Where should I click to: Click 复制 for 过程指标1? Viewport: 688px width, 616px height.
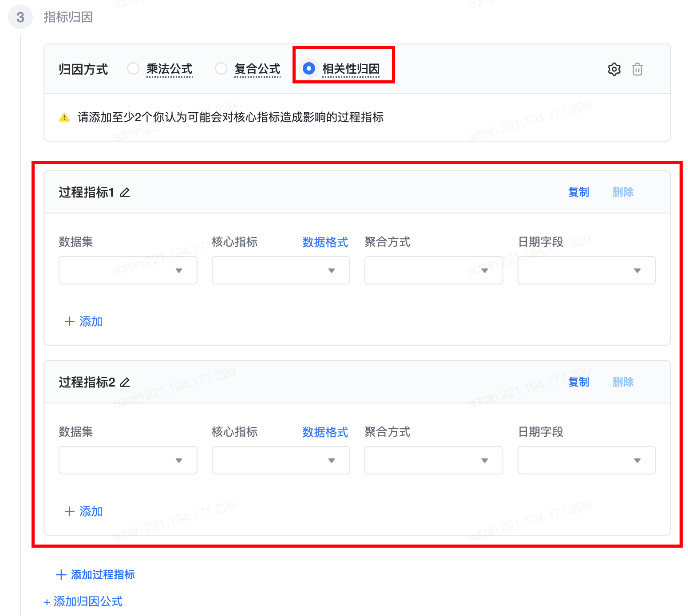578,192
